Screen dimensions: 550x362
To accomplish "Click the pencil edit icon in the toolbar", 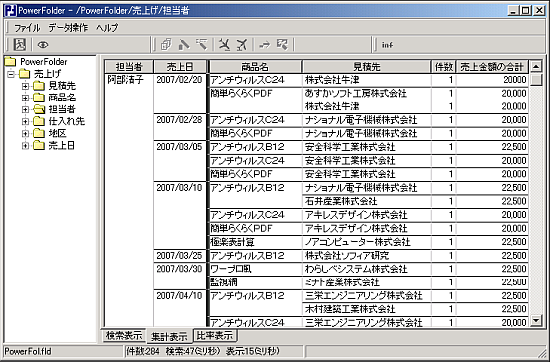I will click(184, 45).
